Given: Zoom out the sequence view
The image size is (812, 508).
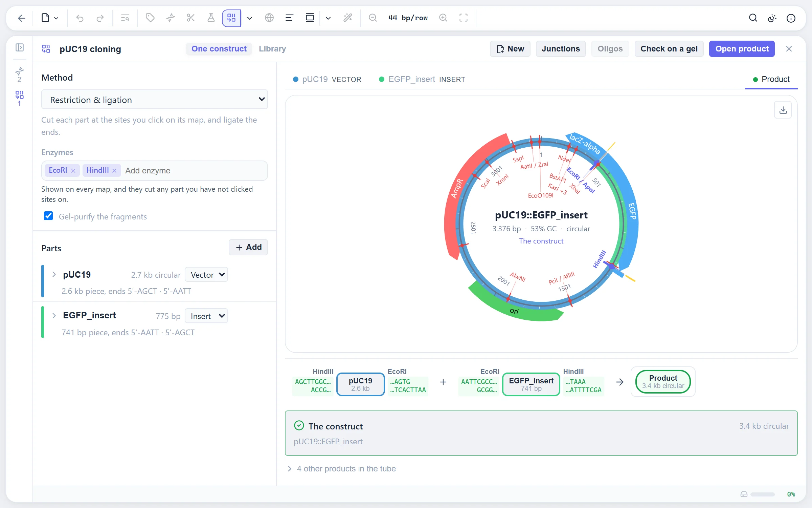Looking at the screenshot, I should click(373, 18).
